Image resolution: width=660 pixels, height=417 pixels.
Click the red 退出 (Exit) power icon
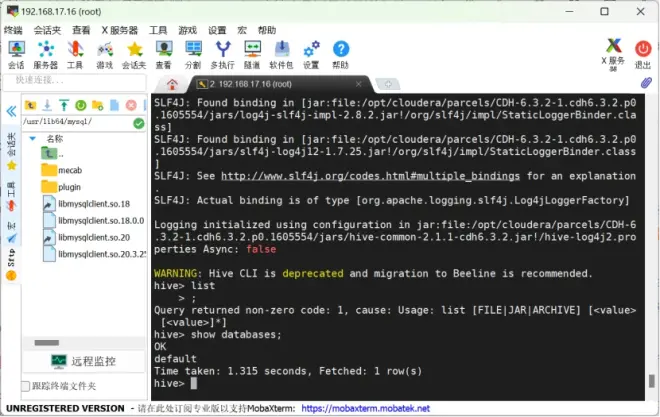click(643, 55)
